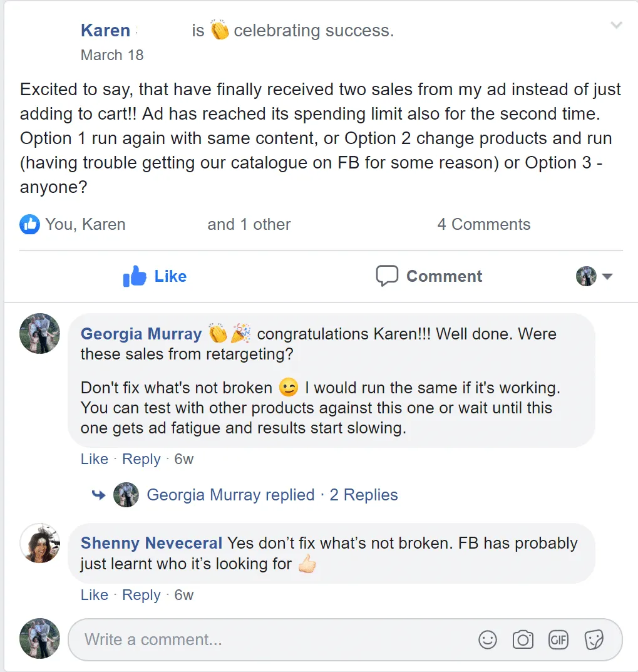Like Shenny Neveceral's comment
638x672 pixels.
94,595
